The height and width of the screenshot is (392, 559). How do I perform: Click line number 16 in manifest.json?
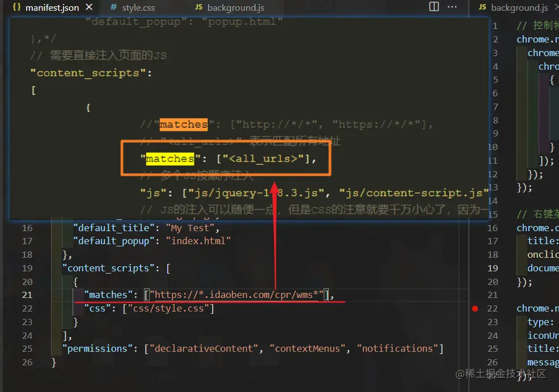coord(27,228)
